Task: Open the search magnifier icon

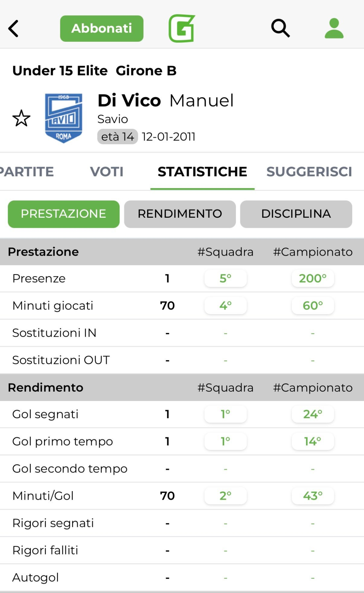Action: pos(280,28)
